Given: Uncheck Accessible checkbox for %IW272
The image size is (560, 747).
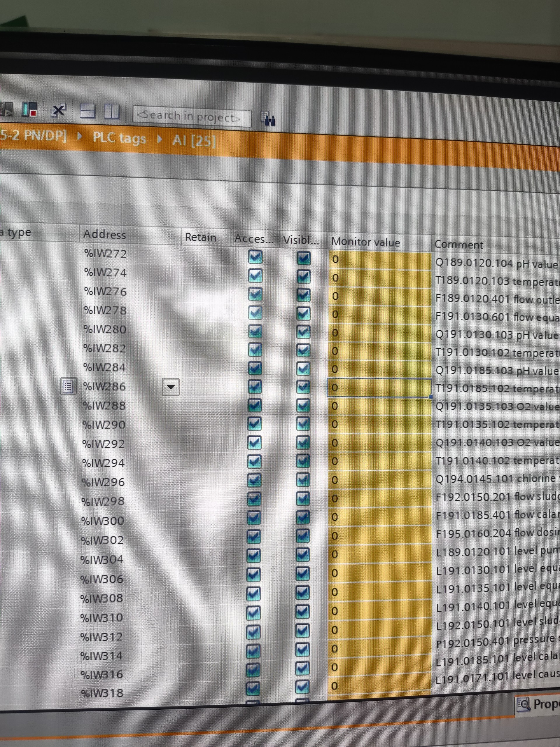Looking at the screenshot, I should (255, 257).
